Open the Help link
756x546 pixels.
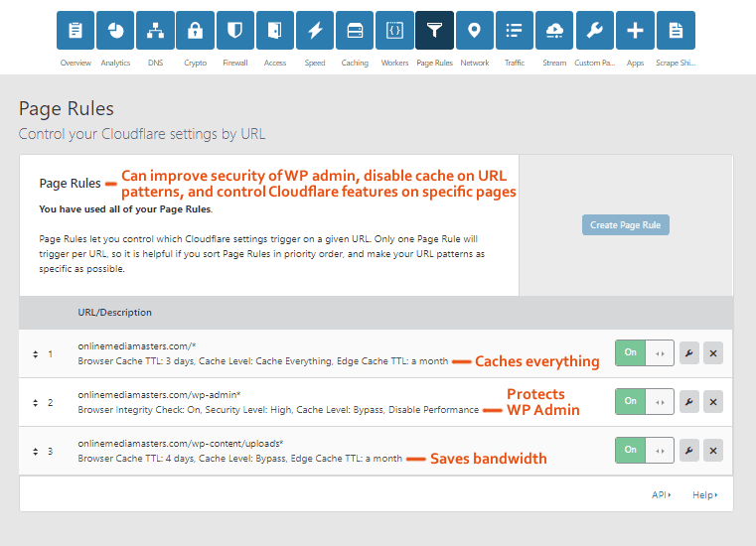[705, 495]
